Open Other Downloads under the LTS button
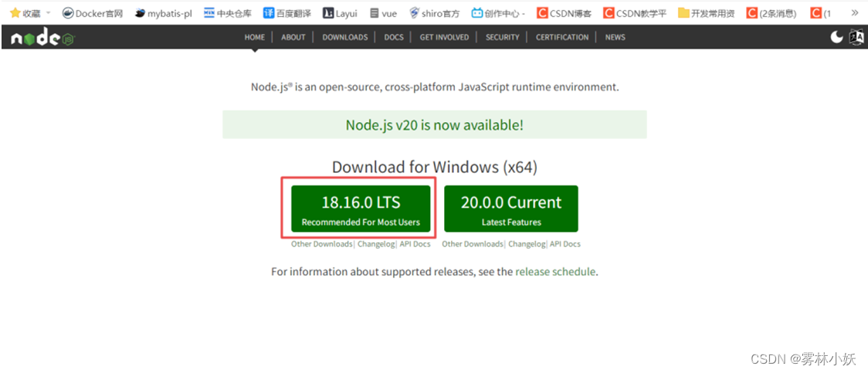The image size is (868, 373). tap(321, 244)
